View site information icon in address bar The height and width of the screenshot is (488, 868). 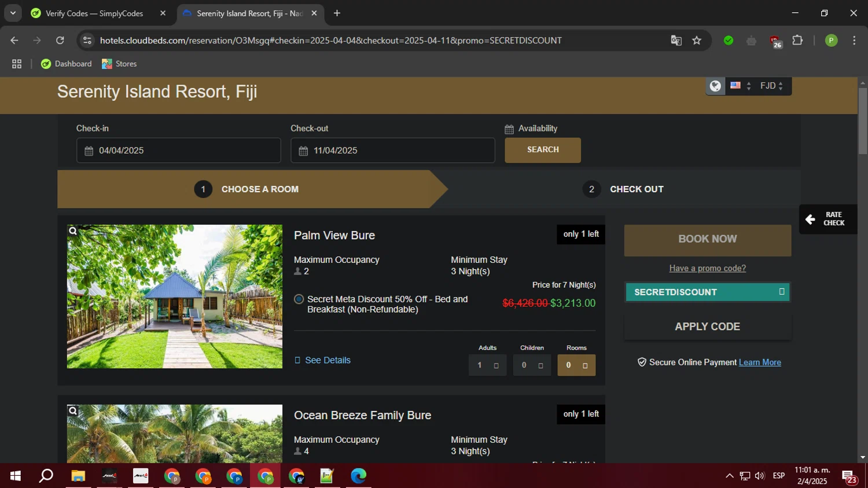(87, 41)
